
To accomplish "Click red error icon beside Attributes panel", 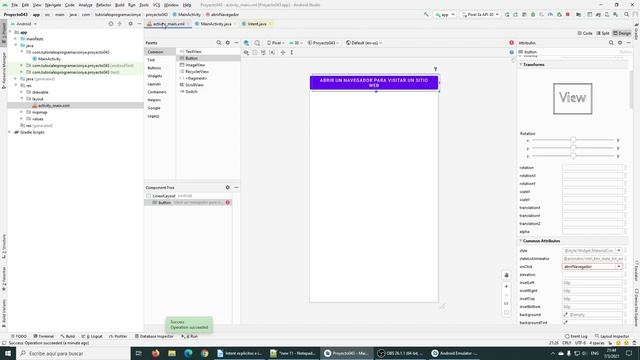I will tap(511, 42).
